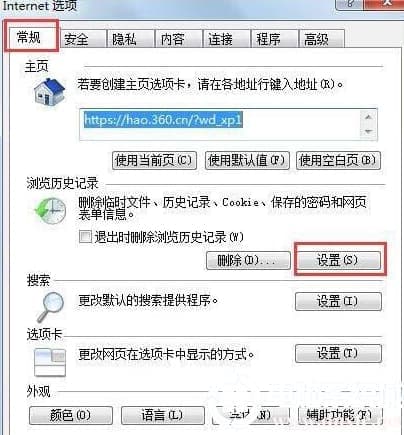Click the homepage box scroll down arrow
The height and width of the screenshot is (435, 404).
[368, 132]
